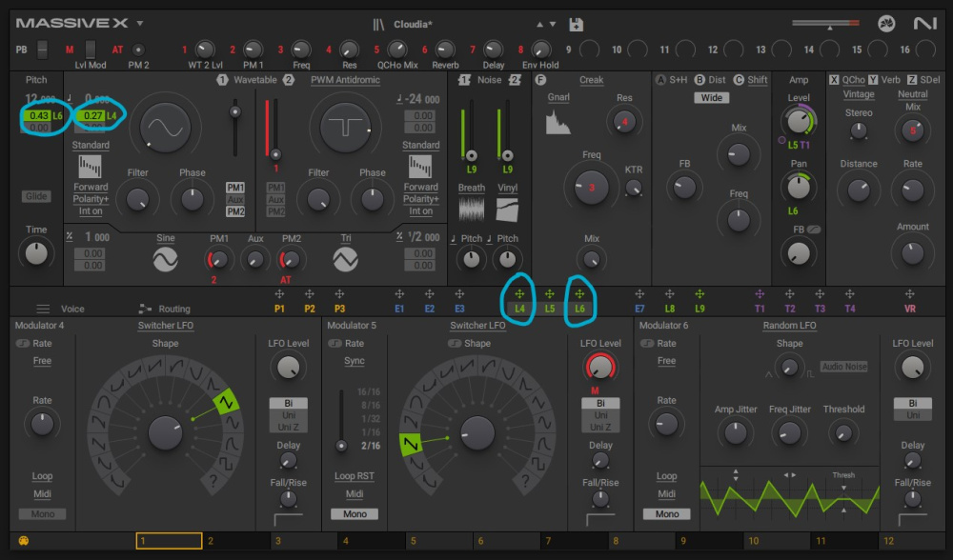Open the preset browser library icon
This screenshot has height=560, width=953.
pyautogui.click(x=378, y=25)
